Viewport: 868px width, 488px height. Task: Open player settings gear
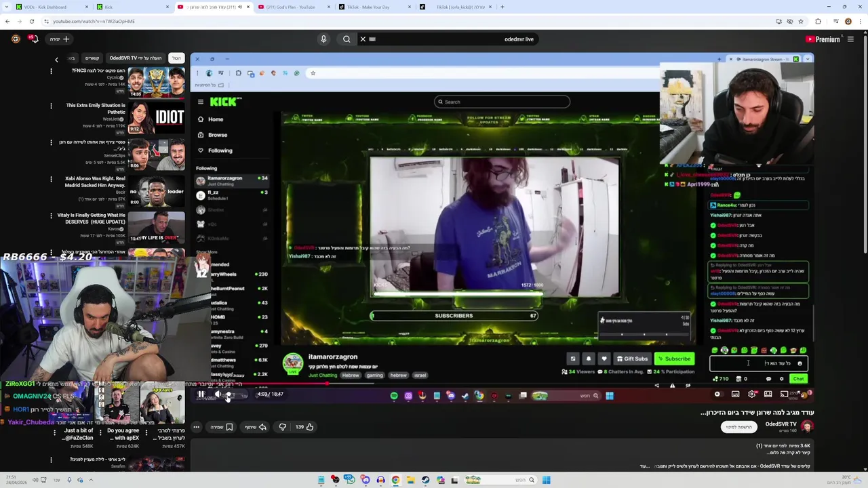(752, 394)
